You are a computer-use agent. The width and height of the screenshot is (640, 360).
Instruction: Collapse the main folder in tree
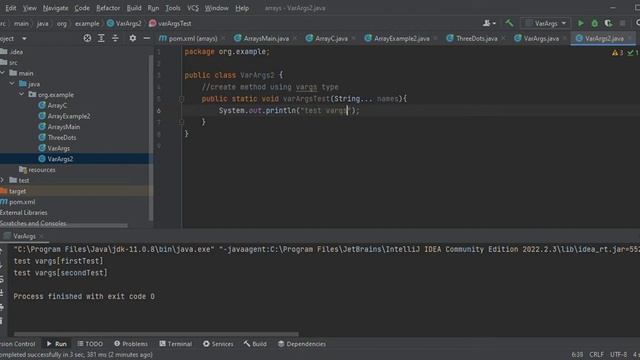3,73
